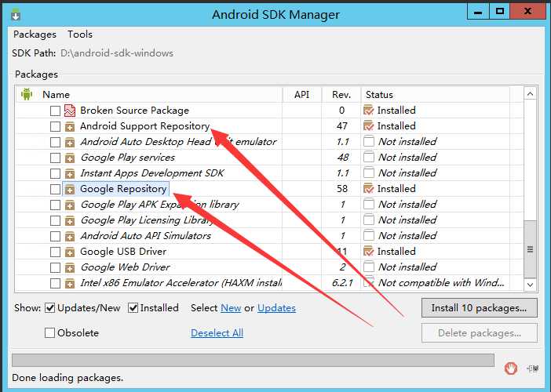551x392 pixels.
Task: Select the Google Web Driver row name
Action: click(125, 267)
